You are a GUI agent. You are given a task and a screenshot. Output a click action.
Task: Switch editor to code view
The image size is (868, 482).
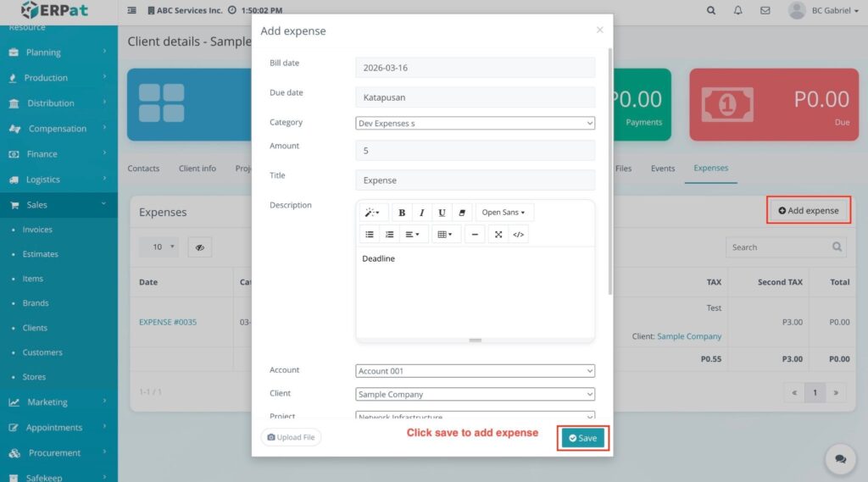coord(518,235)
